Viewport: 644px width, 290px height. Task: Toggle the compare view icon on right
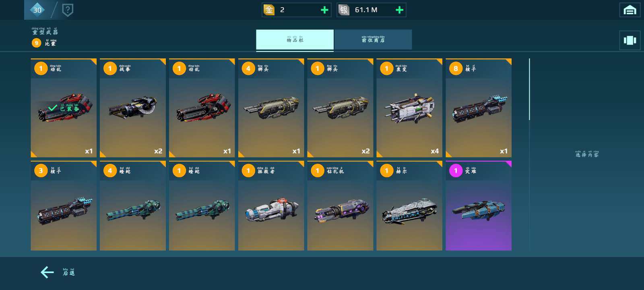click(x=630, y=40)
